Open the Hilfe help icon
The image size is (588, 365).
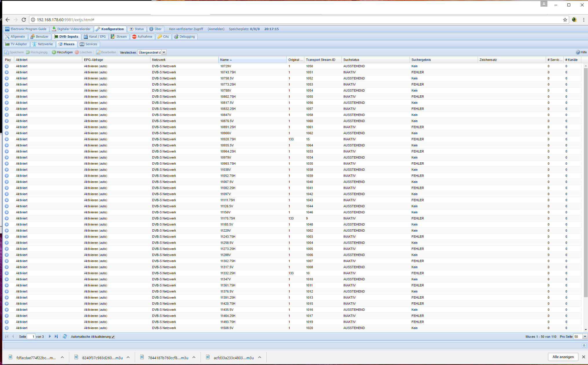581,52
